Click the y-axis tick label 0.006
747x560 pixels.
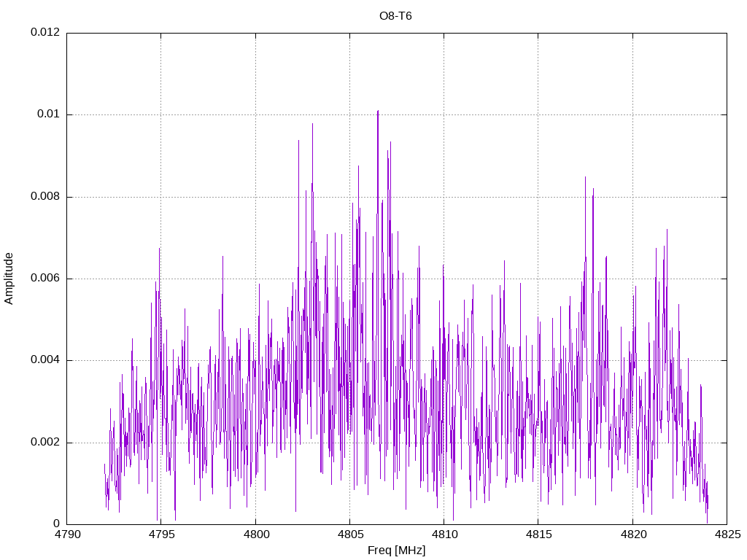(x=45, y=279)
